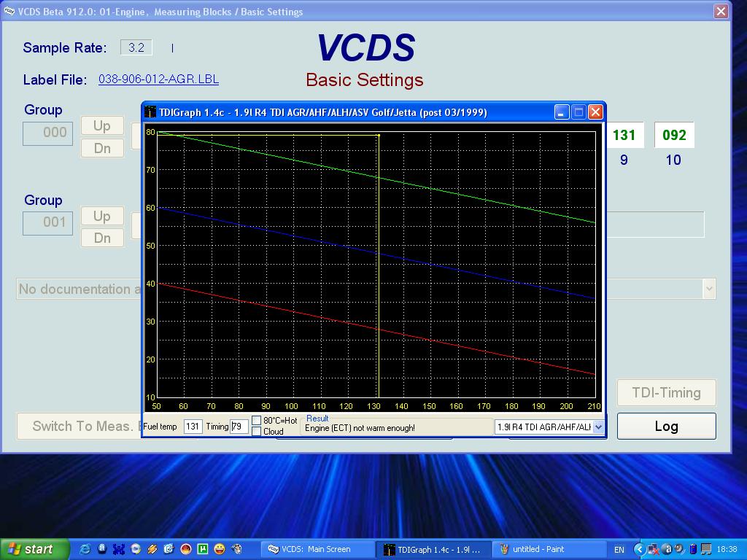The width and height of the screenshot is (747, 560).
Task: Click the Group 000 number field
Action: click(47, 133)
